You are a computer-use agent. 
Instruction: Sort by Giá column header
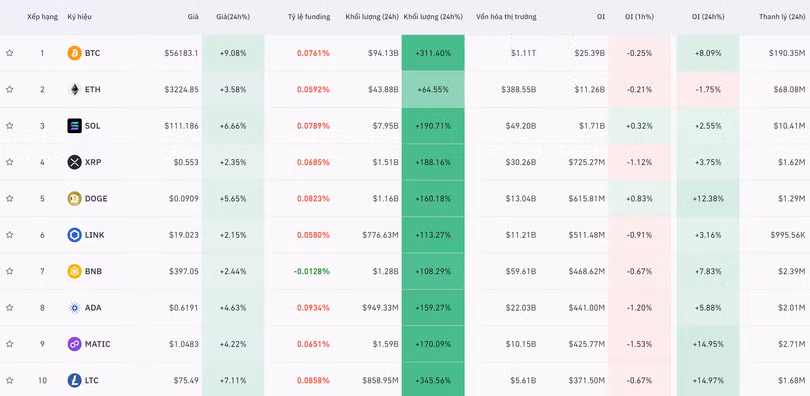193,17
